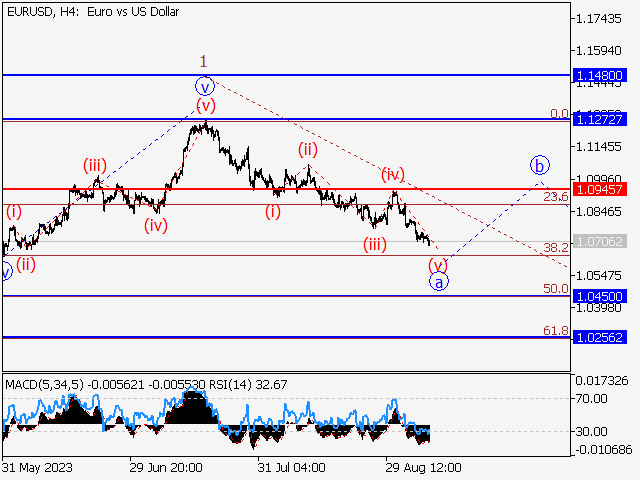Select the red 1.09457 price level tag

point(600,189)
